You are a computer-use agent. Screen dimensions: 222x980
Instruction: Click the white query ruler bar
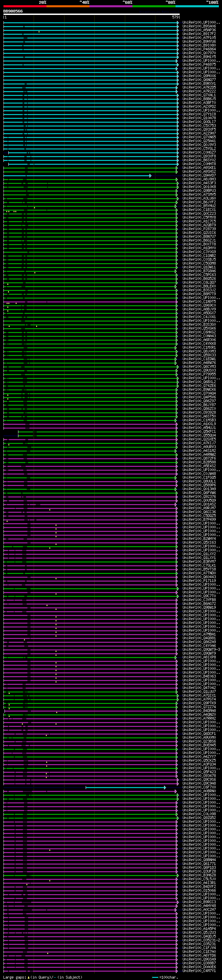click(92, 14)
